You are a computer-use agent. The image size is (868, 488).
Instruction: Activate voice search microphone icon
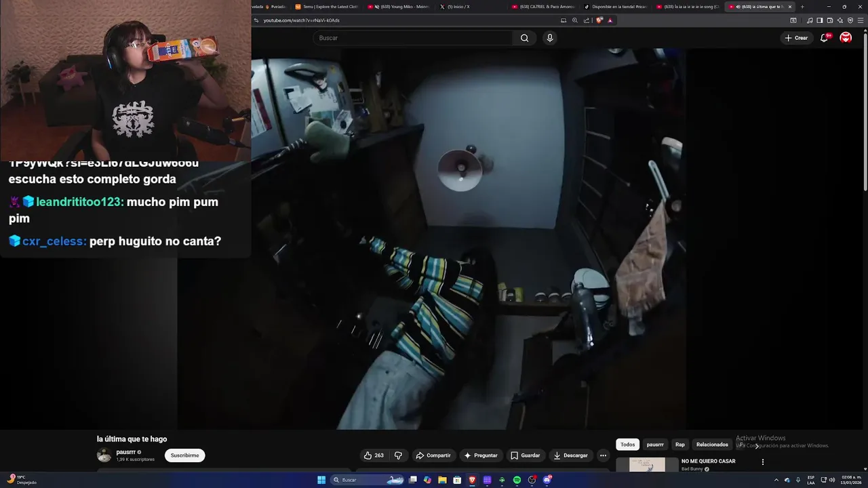point(550,38)
